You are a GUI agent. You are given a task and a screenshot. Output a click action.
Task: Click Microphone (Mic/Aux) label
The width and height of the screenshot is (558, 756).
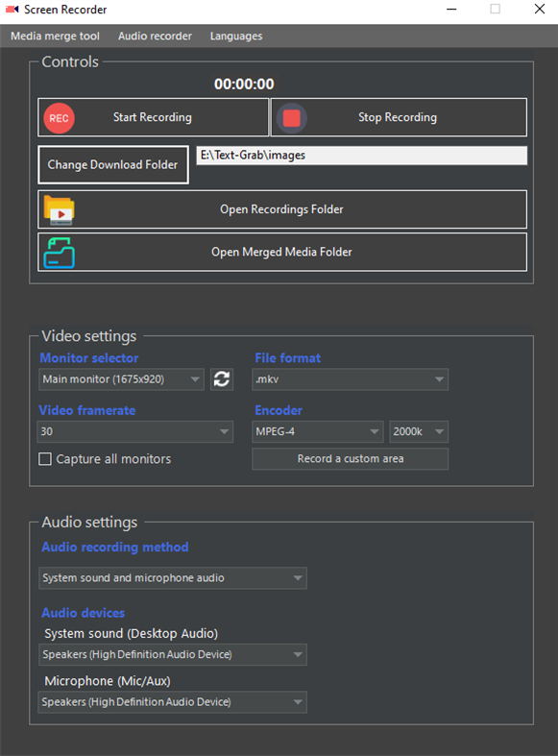[x=108, y=681]
